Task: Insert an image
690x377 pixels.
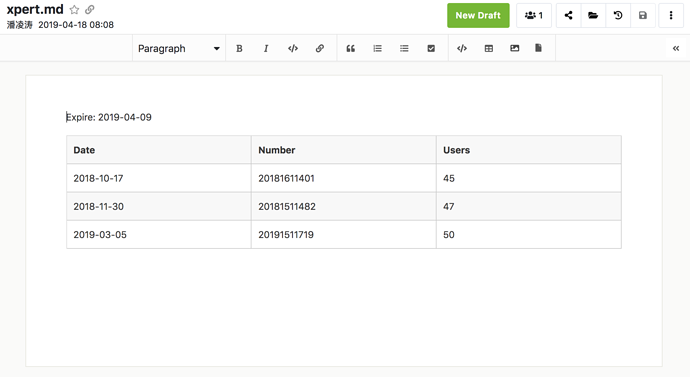Action: click(x=515, y=48)
